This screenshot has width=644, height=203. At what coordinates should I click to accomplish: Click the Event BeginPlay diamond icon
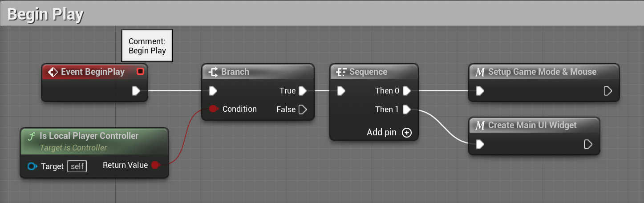click(x=53, y=72)
